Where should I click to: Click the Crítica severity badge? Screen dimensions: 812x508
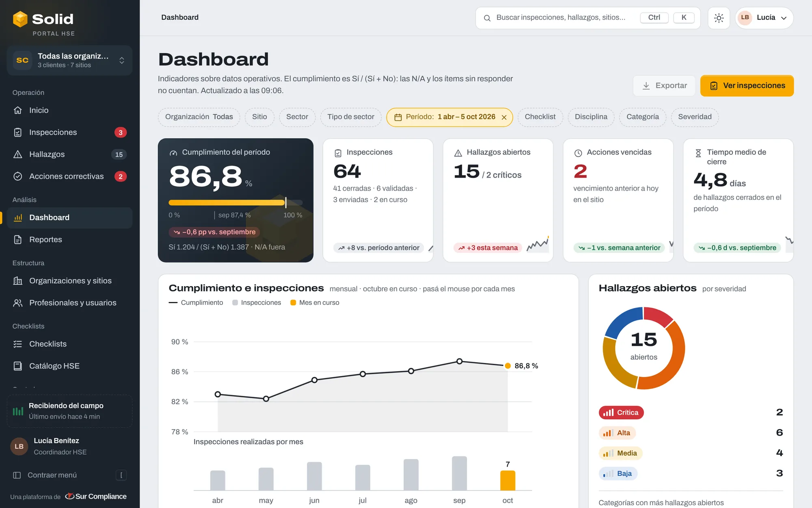click(x=621, y=412)
